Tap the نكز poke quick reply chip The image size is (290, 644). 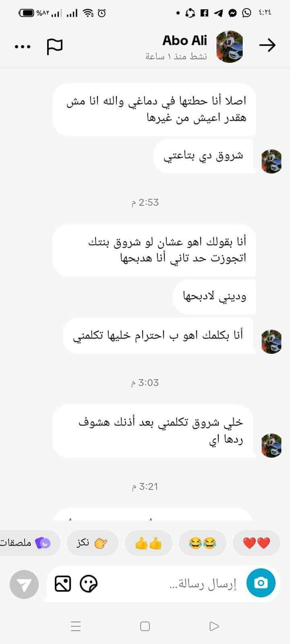(93, 543)
